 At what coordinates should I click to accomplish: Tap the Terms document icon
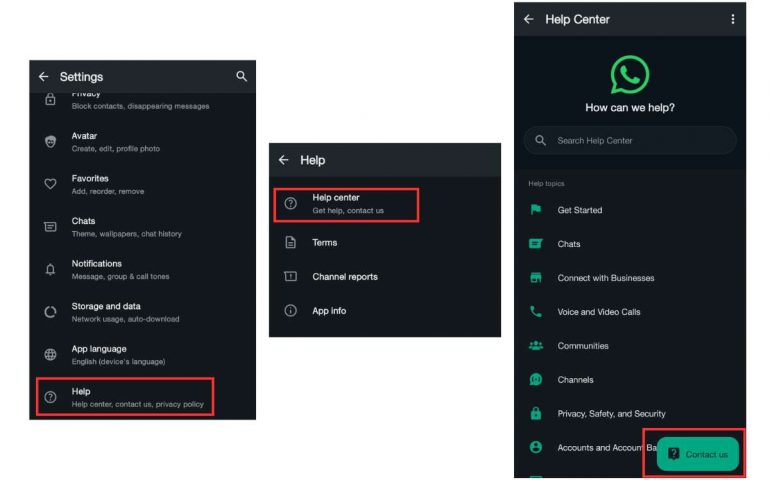[290, 242]
